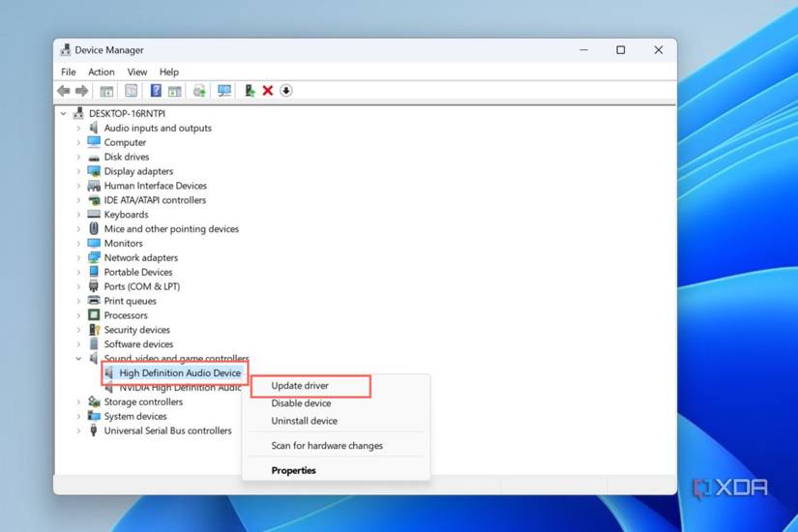Click Scan for hardware changes monitor icon
The image size is (798, 532).
[x=224, y=91]
